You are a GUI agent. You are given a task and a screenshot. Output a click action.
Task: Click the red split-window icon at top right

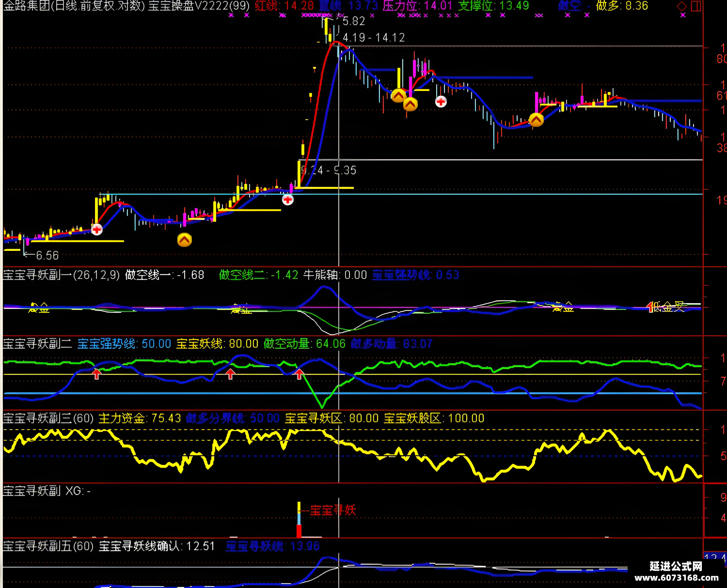(696, 6)
